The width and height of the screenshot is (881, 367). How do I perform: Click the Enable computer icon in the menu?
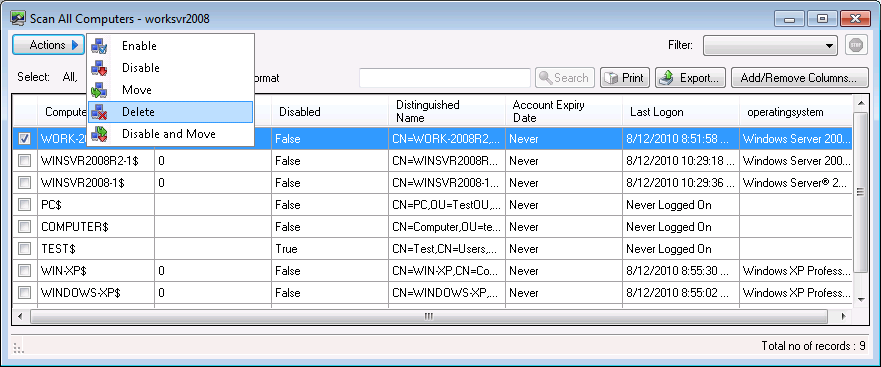99,46
